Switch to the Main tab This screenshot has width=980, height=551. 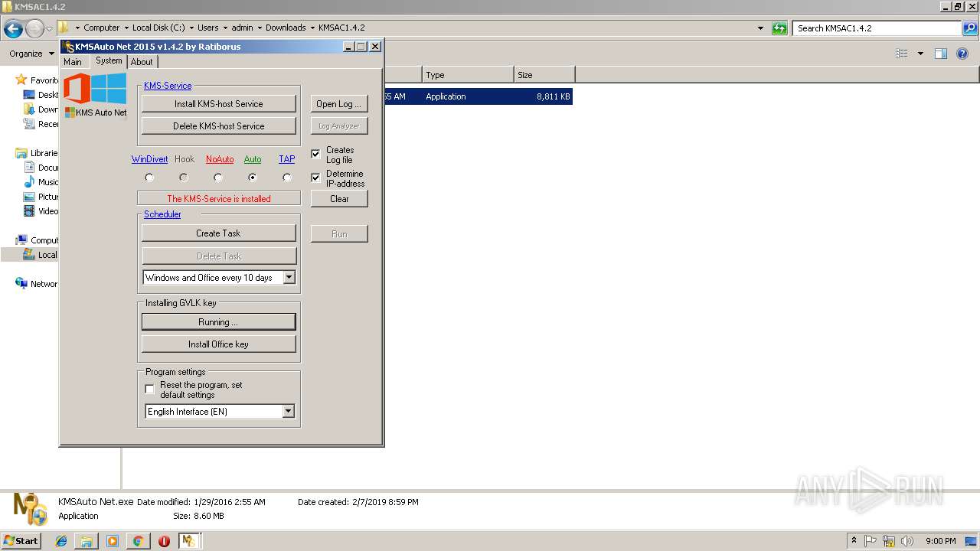click(73, 62)
